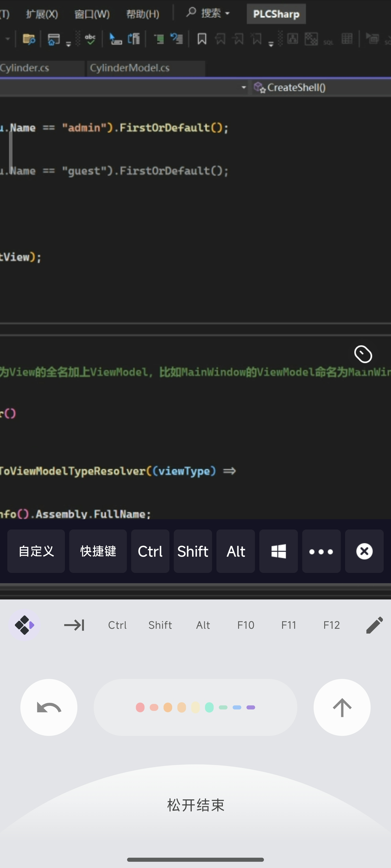
Task: Click the checkered grid toolbar icon
Action: point(311,39)
